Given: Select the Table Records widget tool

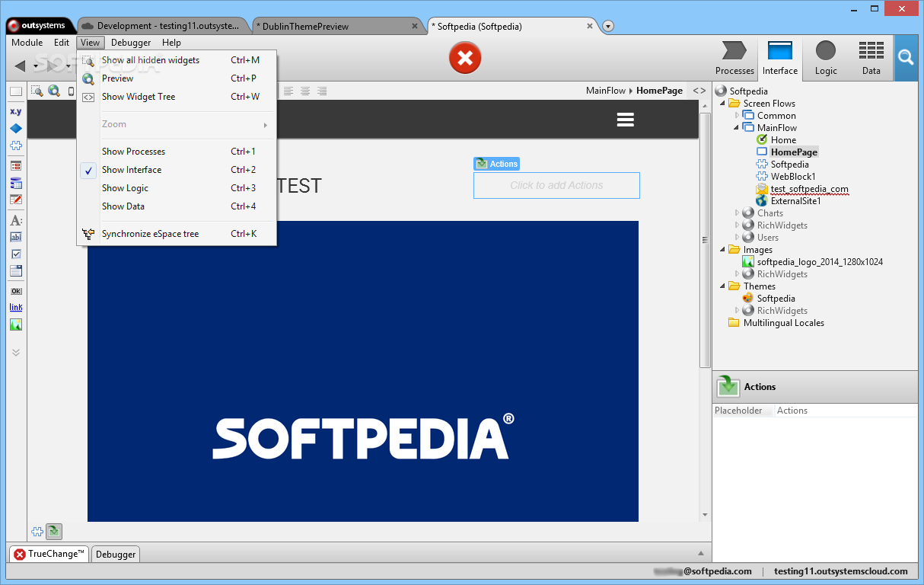Looking at the screenshot, I should point(15,183).
